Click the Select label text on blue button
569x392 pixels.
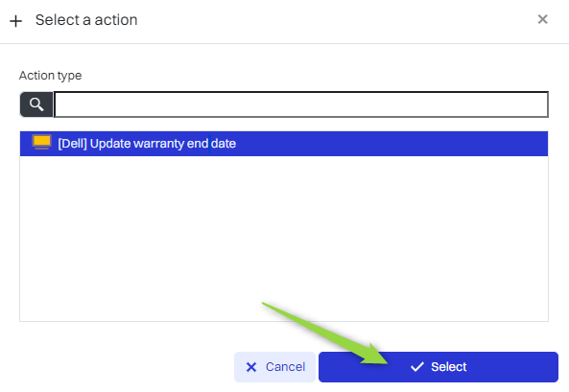click(448, 367)
